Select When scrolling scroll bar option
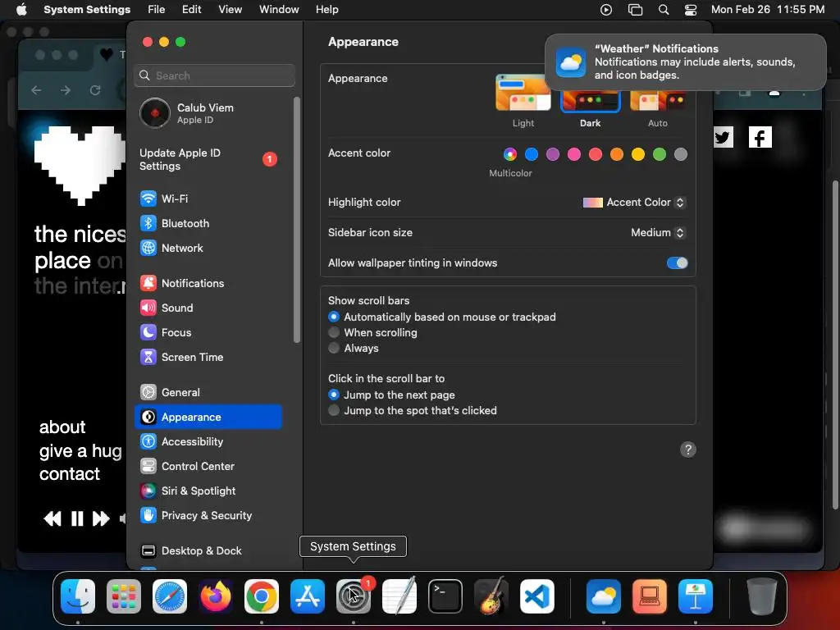 click(x=334, y=333)
